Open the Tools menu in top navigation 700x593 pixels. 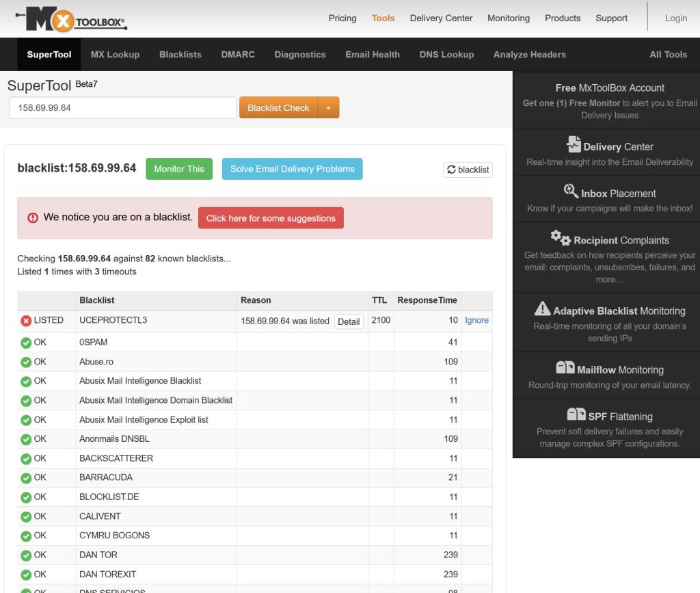[x=383, y=18]
